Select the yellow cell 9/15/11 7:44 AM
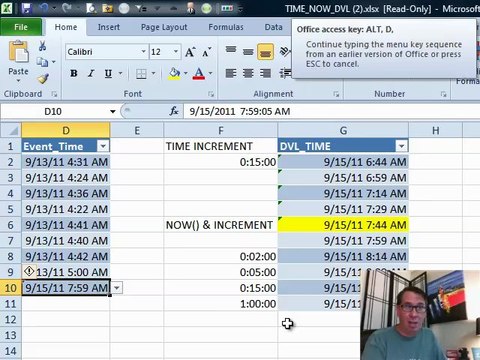 coord(343,225)
